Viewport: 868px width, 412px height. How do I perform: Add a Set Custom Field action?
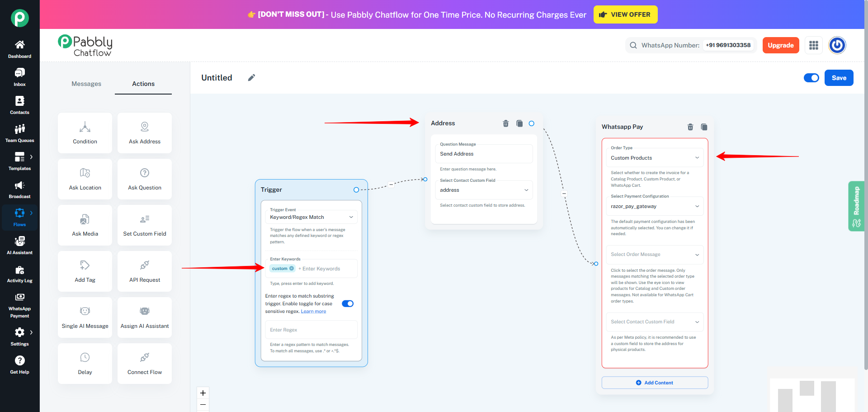pyautogui.click(x=145, y=225)
